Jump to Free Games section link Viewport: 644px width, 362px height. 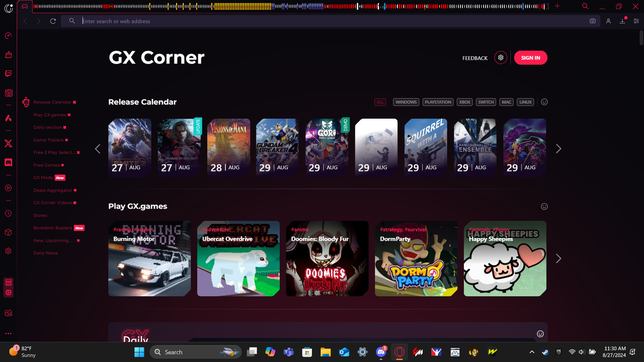tap(46, 165)
